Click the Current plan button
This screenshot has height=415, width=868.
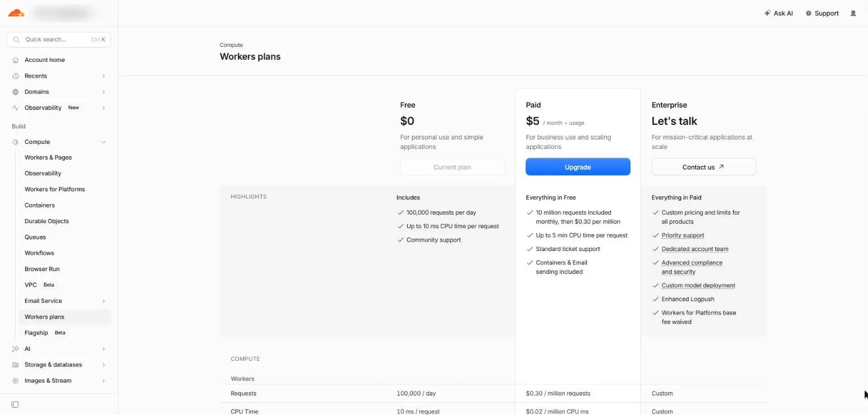(452, 167)
